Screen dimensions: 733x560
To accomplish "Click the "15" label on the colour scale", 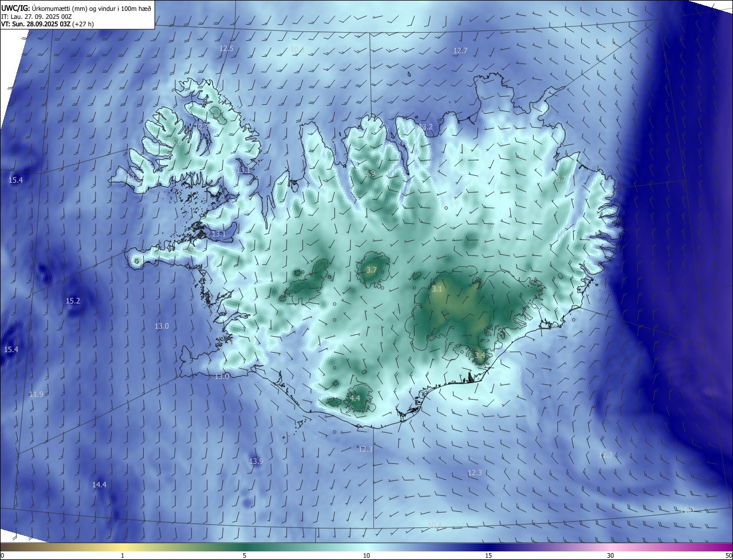I will pyautogui.click(x=488, y=555).
